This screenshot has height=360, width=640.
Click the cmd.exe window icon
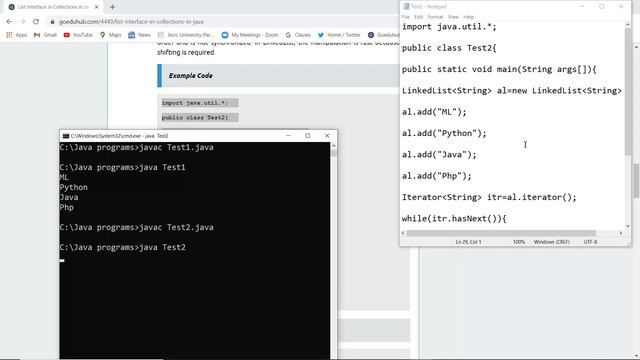point(66,136)
